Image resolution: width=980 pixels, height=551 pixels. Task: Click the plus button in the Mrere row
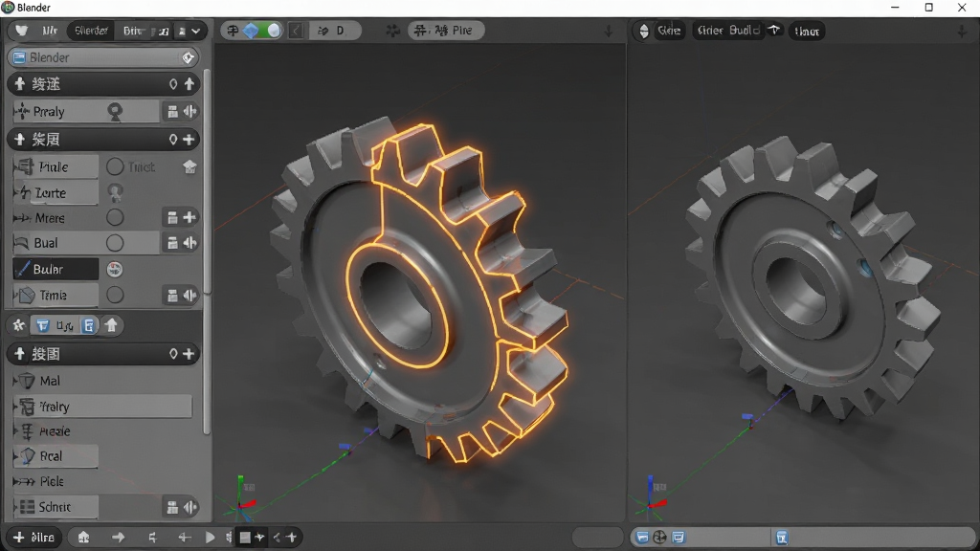[189, 217]
